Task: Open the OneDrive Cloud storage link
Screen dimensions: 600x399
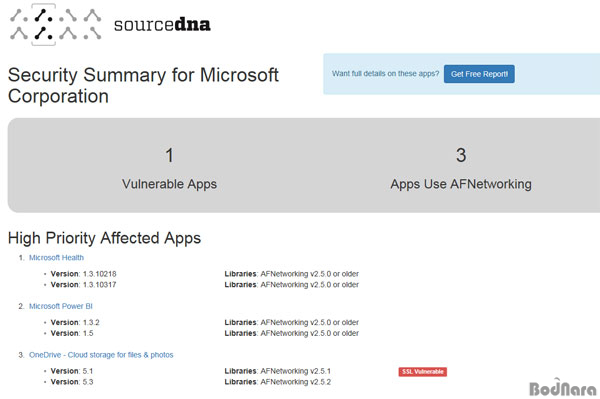Action: [101, 355]
